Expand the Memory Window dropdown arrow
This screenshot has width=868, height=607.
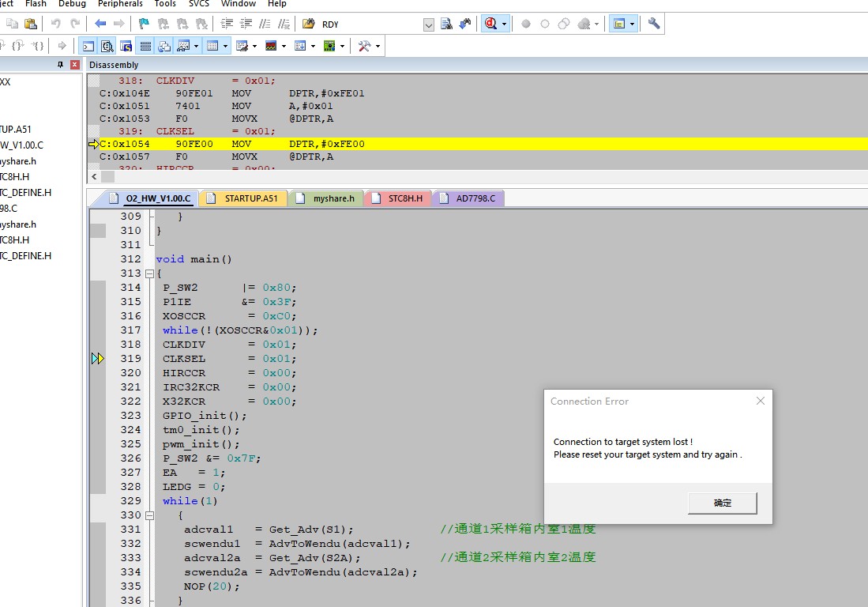[x=225, y=46]
